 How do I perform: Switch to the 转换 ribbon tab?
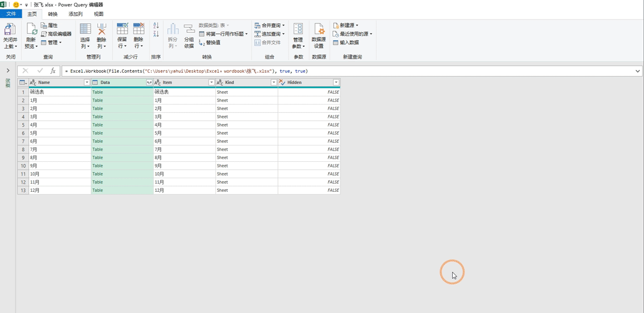(53, 14)
